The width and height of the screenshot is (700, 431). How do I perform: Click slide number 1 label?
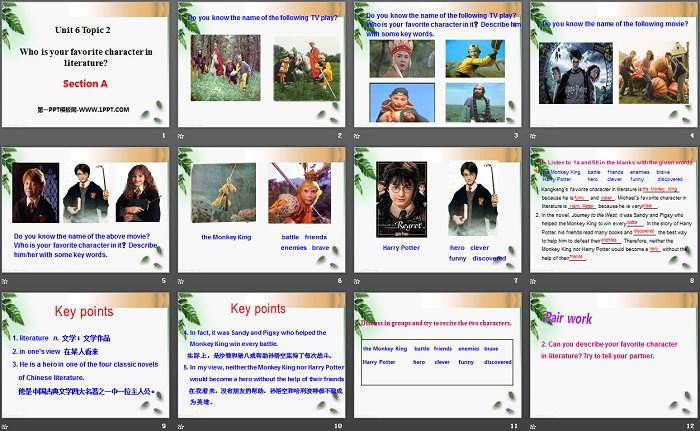pos(164,135)
